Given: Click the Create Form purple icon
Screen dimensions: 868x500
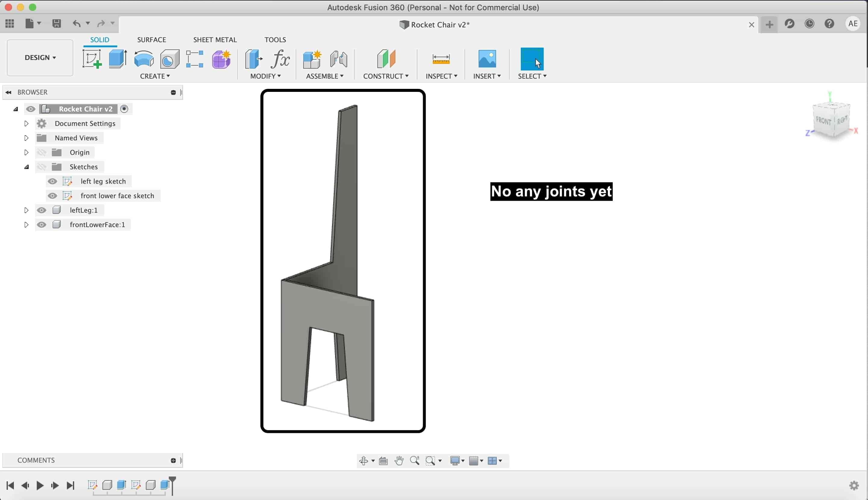Looking at the screenshot, I should point(221,59).
